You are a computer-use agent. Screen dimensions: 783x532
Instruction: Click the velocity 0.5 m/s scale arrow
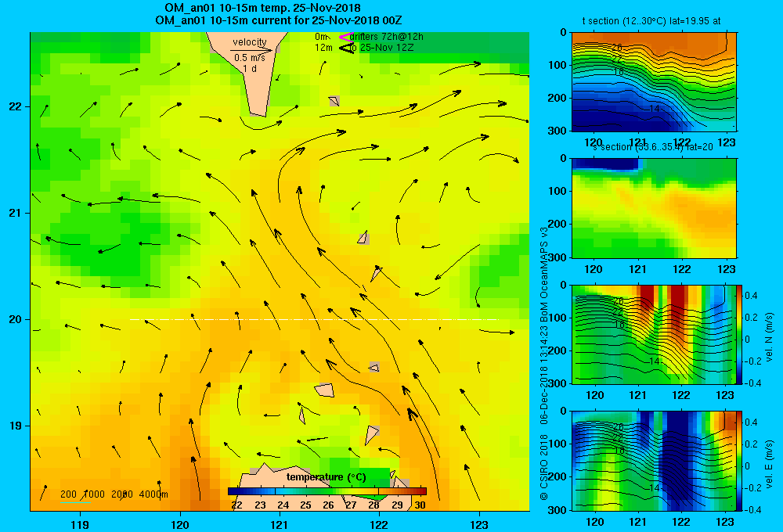(251, 50)
